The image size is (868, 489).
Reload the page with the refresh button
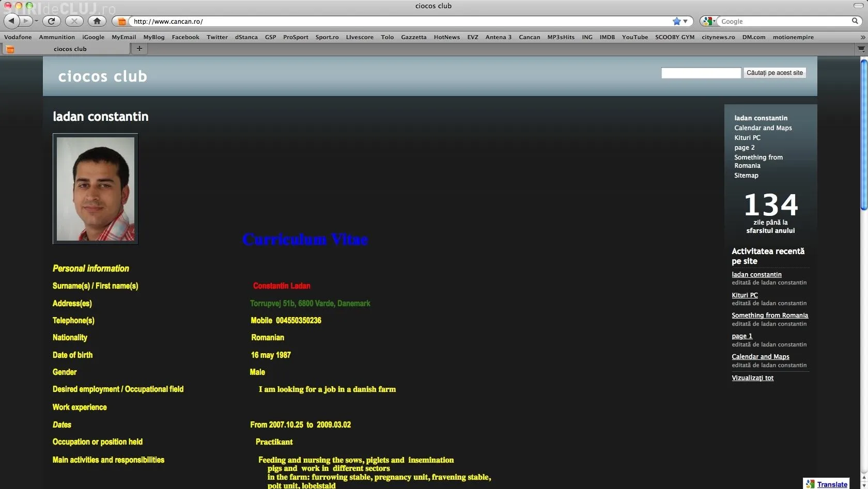51,21
